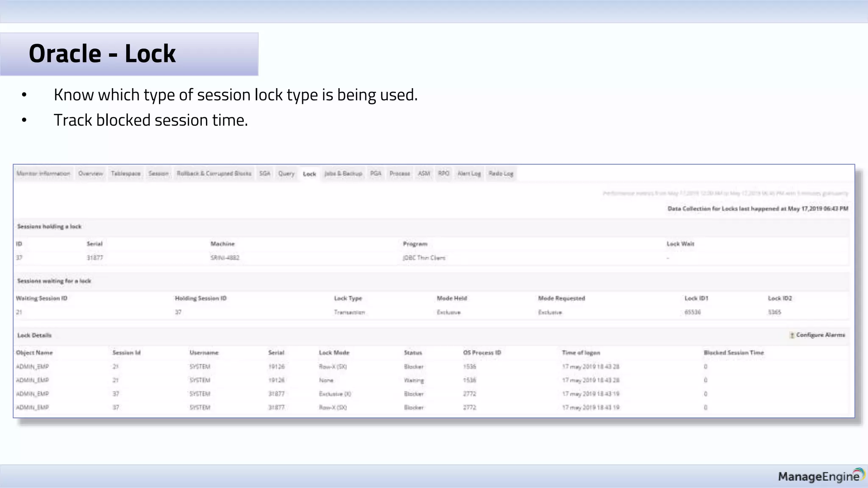868x488 pixels.
Task: Open the ASM tab
Action: coord(424,174)
